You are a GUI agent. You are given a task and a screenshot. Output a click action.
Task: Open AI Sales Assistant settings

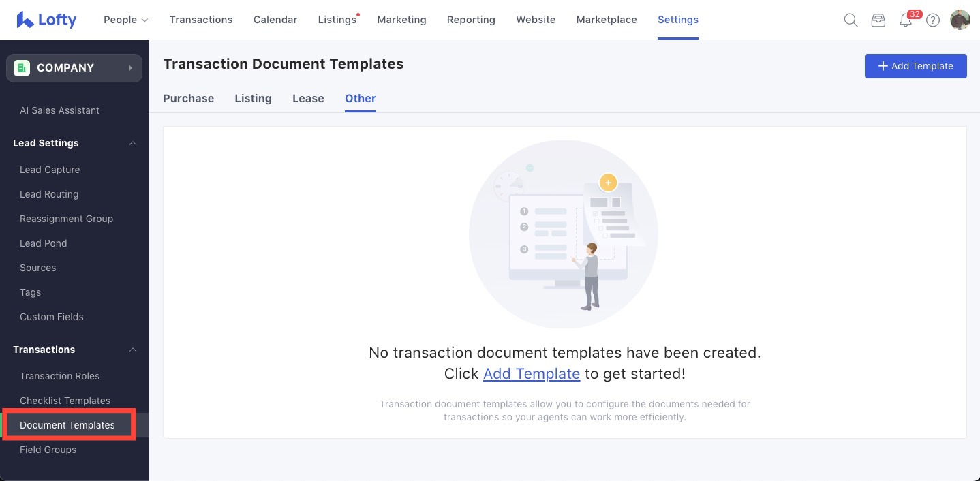[60, 110]
